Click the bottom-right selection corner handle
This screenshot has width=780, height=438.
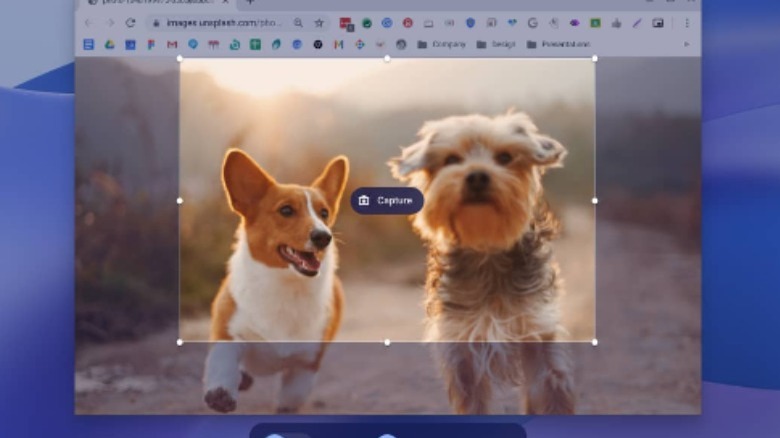click(595, 342)
